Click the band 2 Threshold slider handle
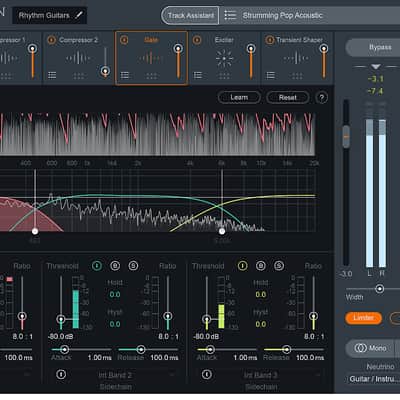 point(61,319)
